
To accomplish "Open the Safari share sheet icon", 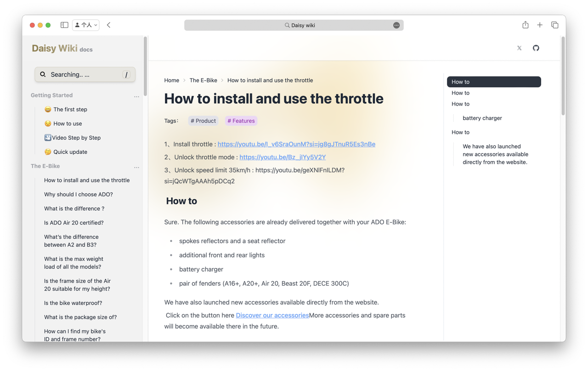I will click(x=525, y=25).
